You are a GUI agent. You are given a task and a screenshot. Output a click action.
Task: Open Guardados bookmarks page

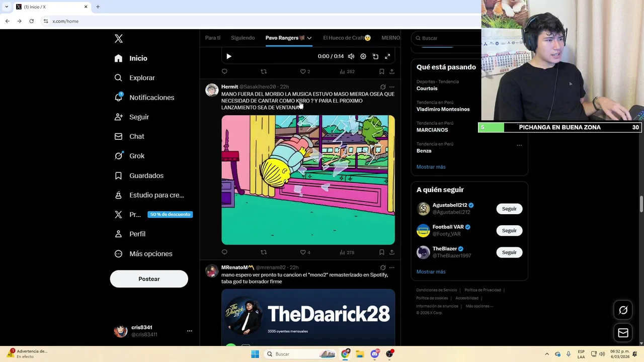point(139,175)
